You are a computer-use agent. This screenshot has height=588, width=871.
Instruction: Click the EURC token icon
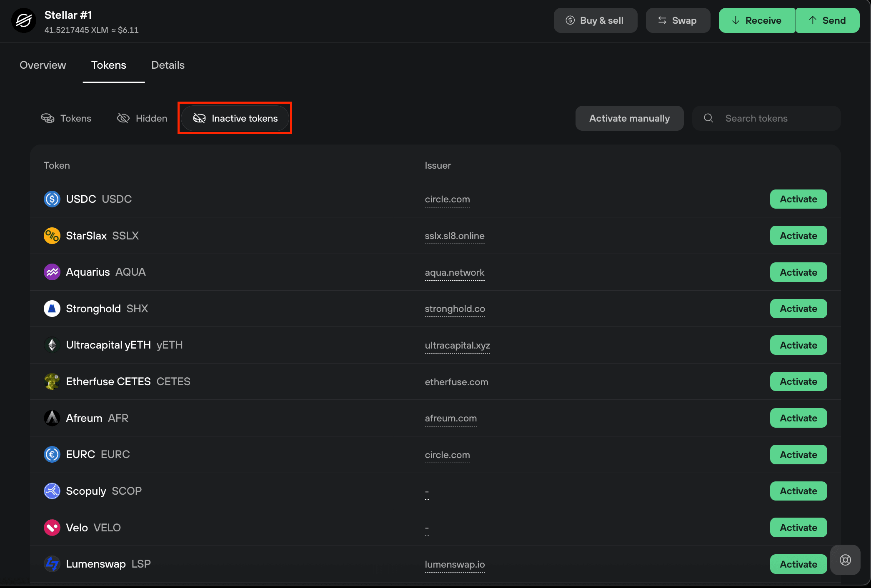click(x=52, y=454)
